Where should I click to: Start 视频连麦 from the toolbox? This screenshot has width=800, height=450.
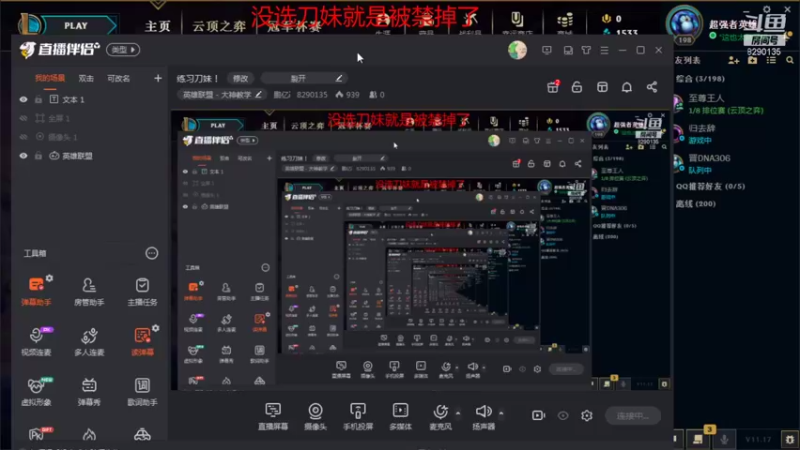pyautogui.click(x=36, y=341)
